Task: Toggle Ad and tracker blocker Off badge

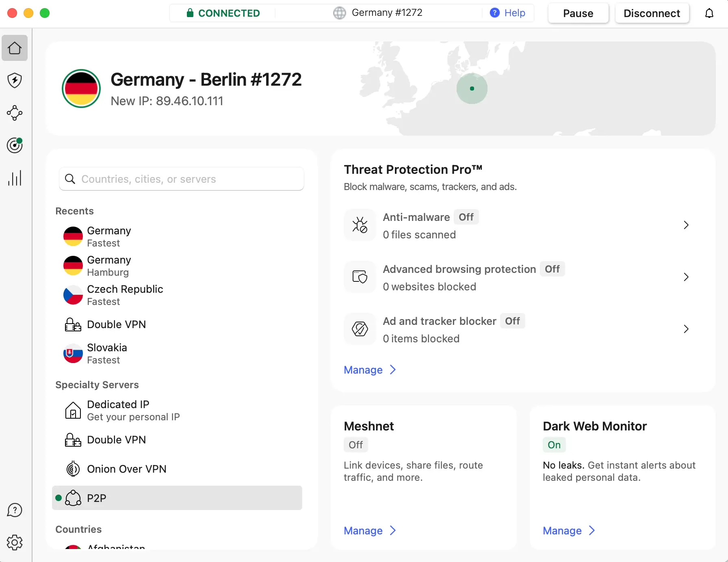Action: coord(512,321)
